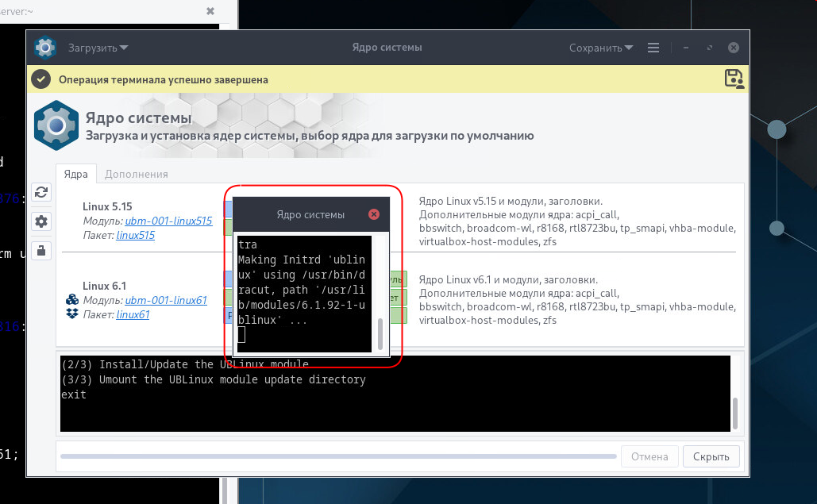817x504 pixels.
Task: Click the refresh kernels list icon
Action: (41, 193)
